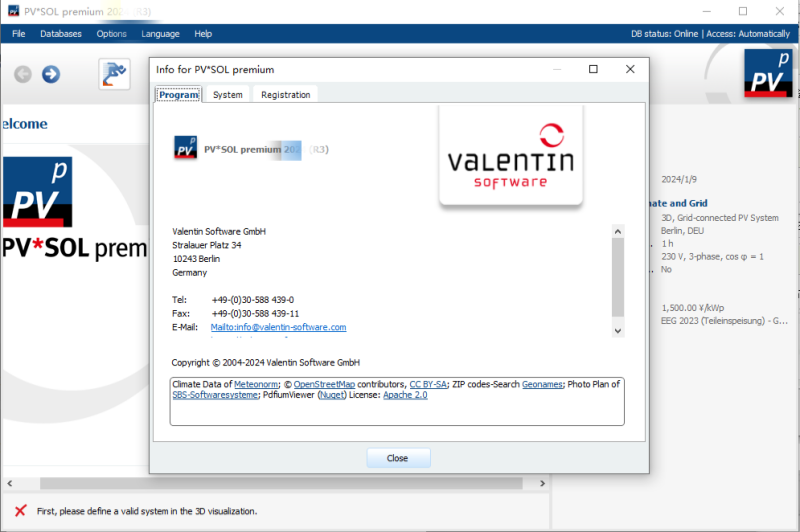800x532 pixels.
Task: Open the Options menu
Action: [x=112, y=33]
